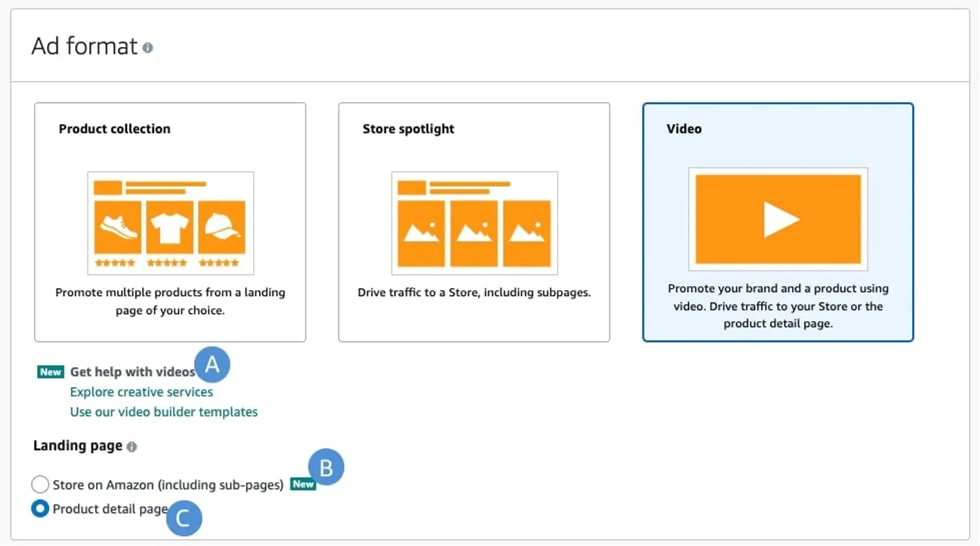Select the Store on Amazon landing page option
The image size is (980, 546).
pos(40,484)
